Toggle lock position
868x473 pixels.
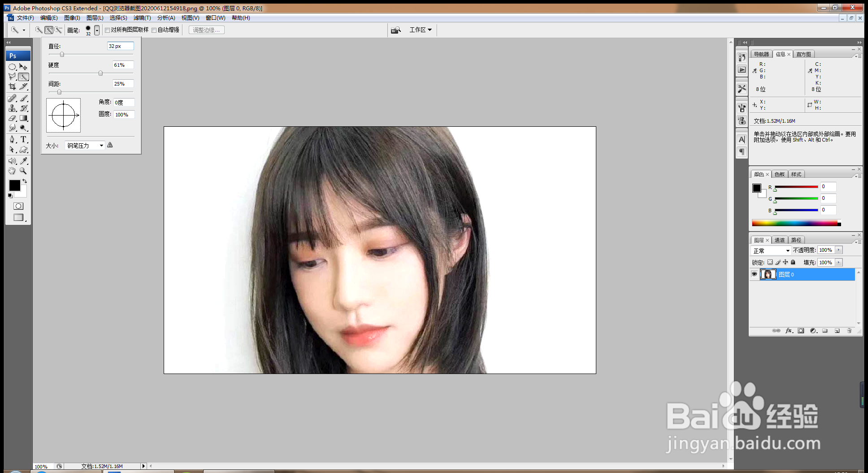tap(785, 262)
